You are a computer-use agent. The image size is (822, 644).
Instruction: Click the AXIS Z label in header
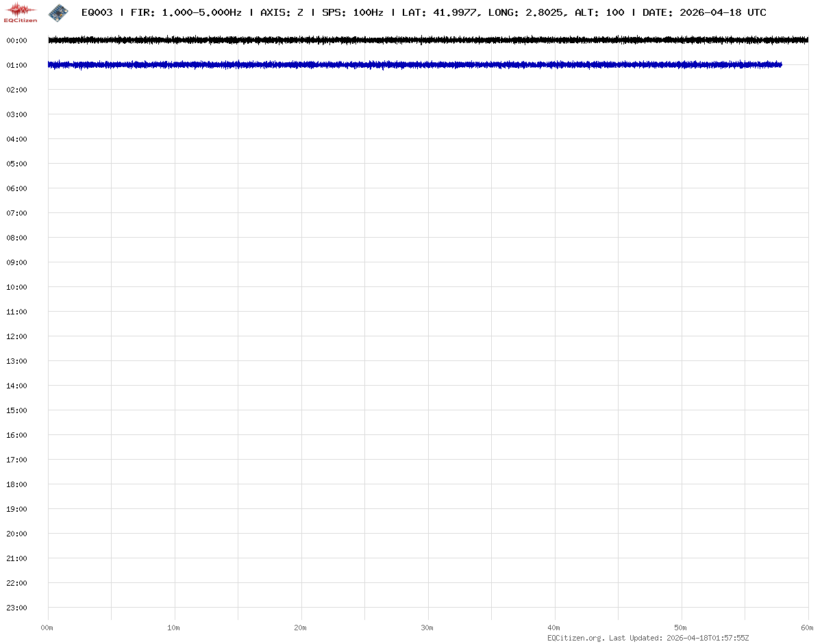[x=282, y=12]
